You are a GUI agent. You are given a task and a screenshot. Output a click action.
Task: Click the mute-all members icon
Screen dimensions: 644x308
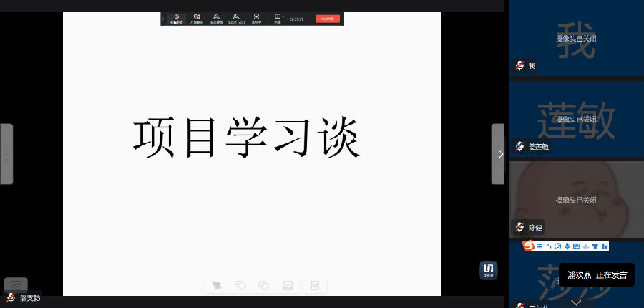point(215,18)
